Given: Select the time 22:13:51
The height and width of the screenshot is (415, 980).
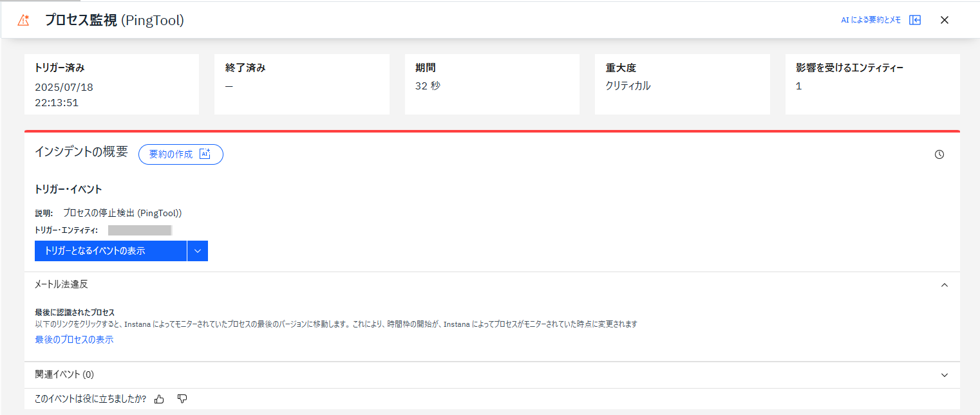Looking at the screenshot, I should (x=57, y=103).
